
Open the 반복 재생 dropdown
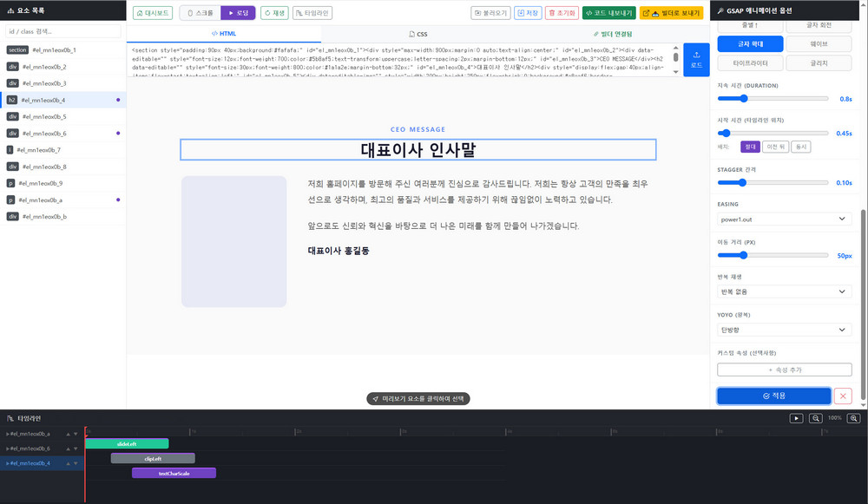click(784, 291)
